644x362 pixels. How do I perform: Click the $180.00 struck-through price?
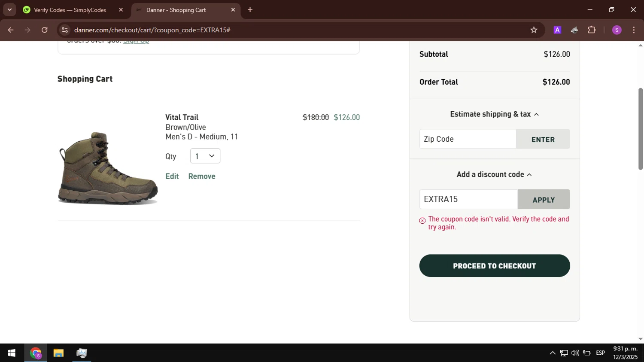pyautogui.click(x=316, y=117)
